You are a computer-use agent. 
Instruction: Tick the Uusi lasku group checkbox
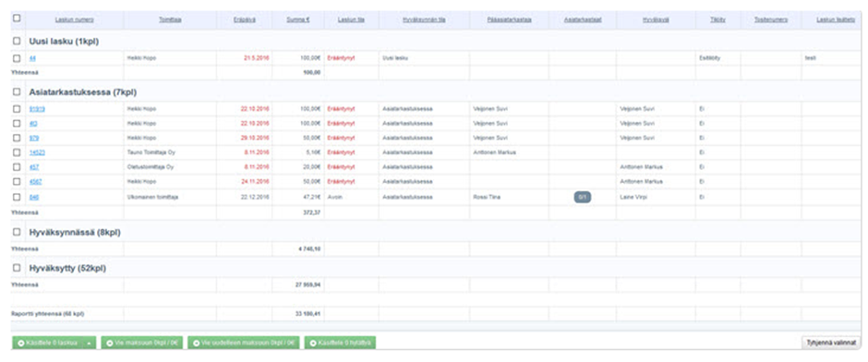[17, 41]
